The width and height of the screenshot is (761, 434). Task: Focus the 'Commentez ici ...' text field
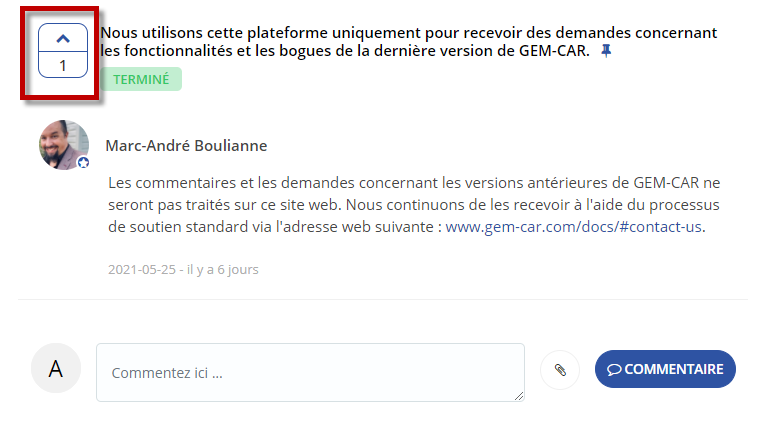[x=310, y=372]
